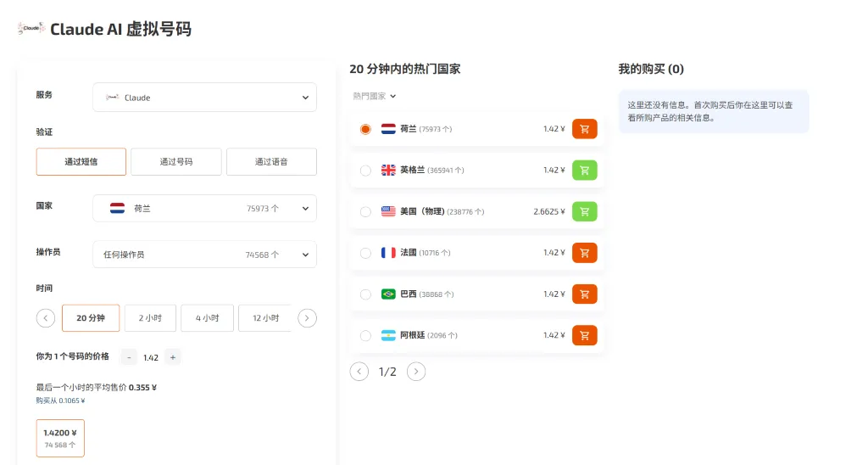The image size is (868, 465).
Task: Select the 美国 (物理) radio button
Action: pos(365,212)
